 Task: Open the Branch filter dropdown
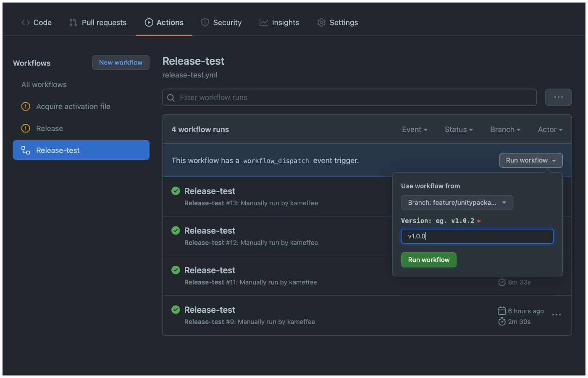pyautogui.click(x=505, y=130)
